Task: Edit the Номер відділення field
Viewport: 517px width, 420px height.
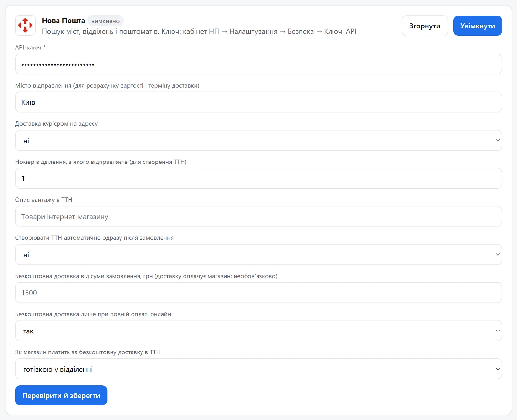Action: point(258,178)
